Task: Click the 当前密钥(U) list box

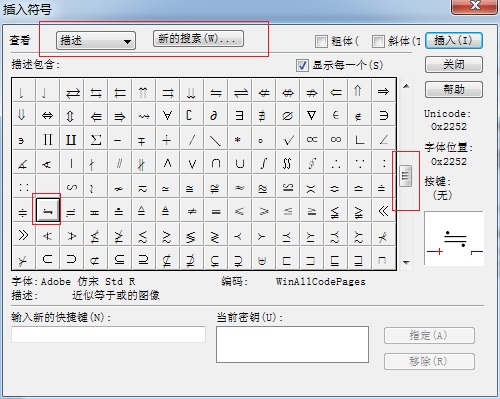Action: pos(292,344)
